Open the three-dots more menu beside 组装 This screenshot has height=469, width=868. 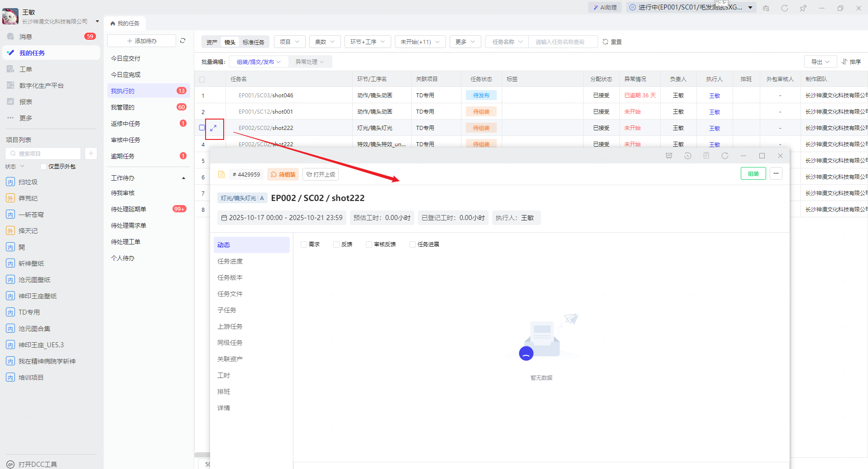776,173
